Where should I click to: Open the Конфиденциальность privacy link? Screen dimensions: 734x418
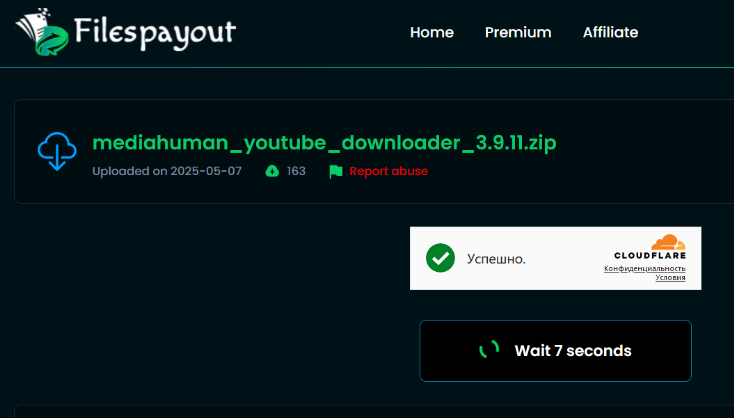tap(645, 268)
